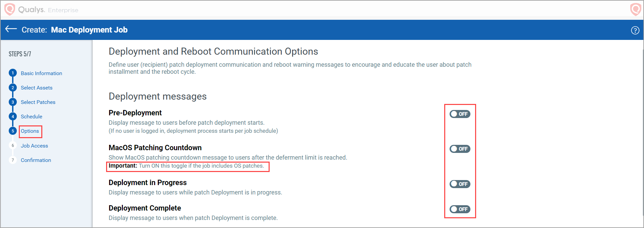Click the back arrow to exit job creation

click(11, 30)
